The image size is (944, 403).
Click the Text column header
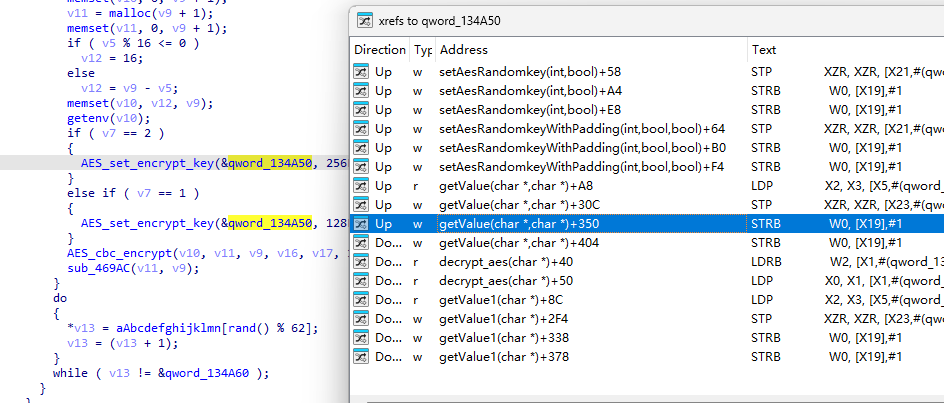coord(764,50)
